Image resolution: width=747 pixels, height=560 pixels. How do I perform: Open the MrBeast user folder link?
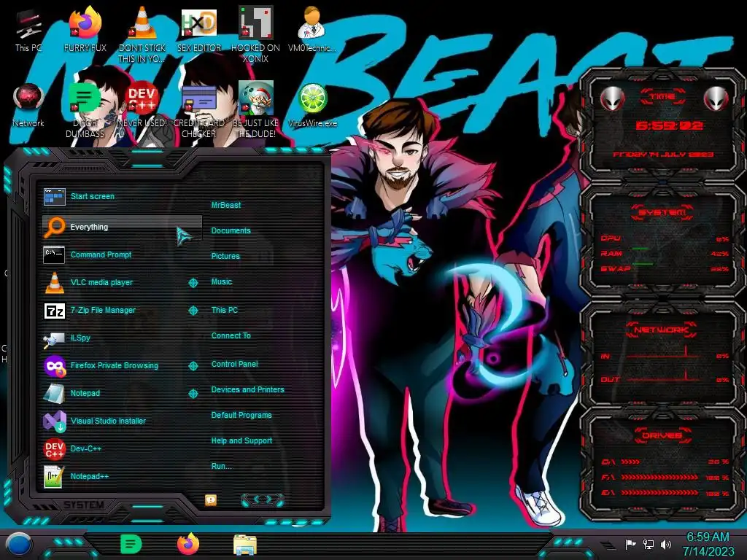point(226,205)
